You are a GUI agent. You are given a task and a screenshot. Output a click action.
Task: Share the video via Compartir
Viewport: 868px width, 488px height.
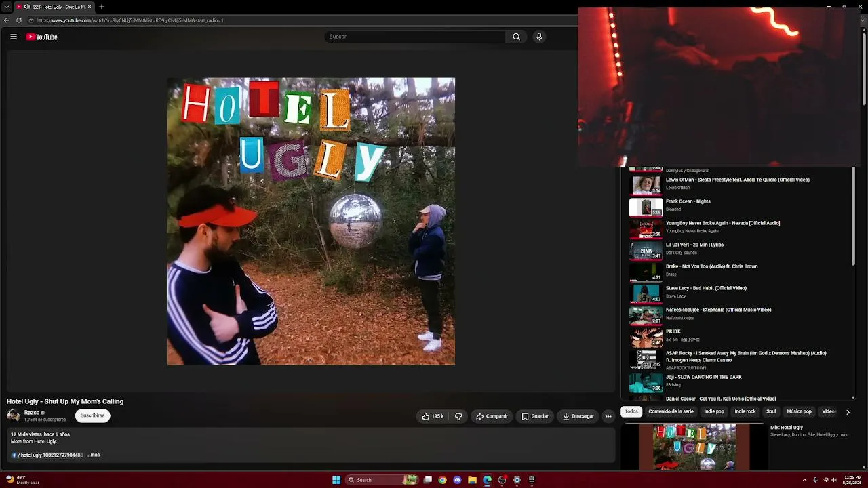click(x=492, y=416)
